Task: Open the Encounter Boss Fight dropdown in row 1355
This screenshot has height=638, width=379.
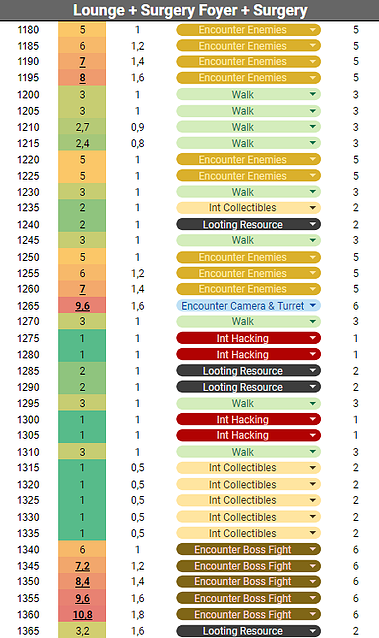Action: 248,598
